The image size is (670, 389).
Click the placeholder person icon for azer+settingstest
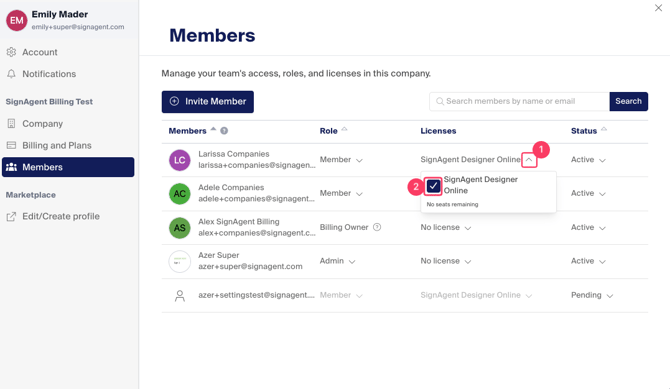(x=180, y=295)
